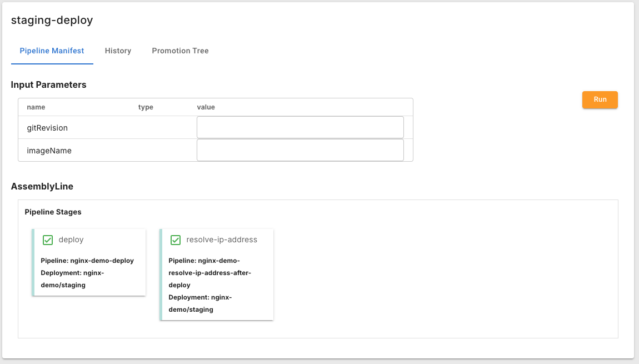Image resolution: width=639 pixels, height=364 pixels.
Task: Select the deploy stage title
Action: coord(71,240)
